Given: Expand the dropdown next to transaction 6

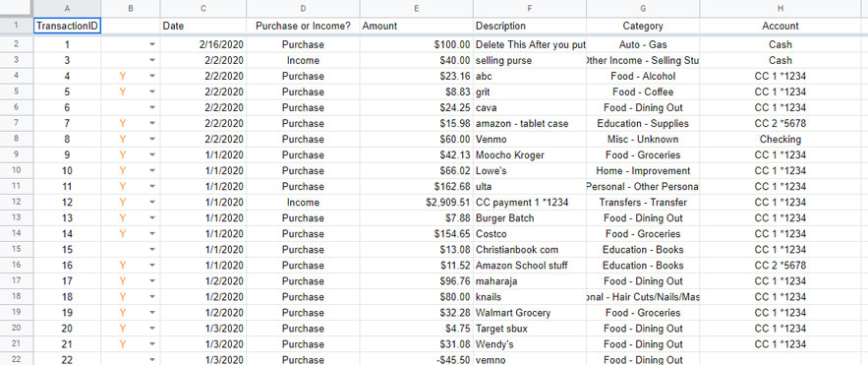Looking at the screenshot, I should click(152, 107).
